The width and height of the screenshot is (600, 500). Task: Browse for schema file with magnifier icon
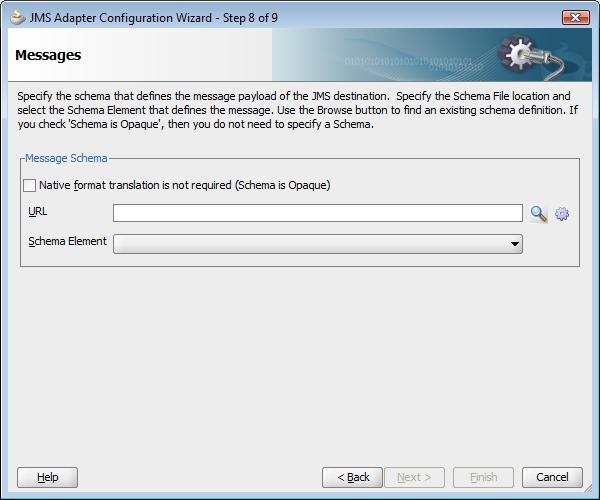[x=538, y=213]
